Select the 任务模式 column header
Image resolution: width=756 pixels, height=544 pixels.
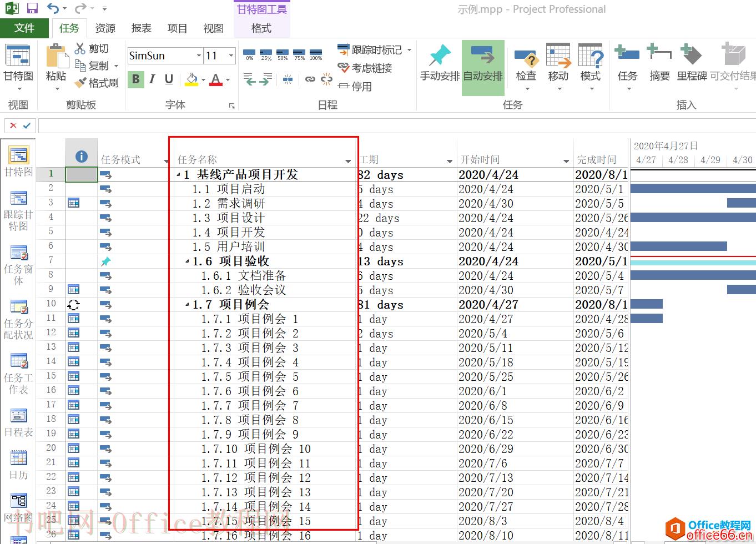[134, 153]
